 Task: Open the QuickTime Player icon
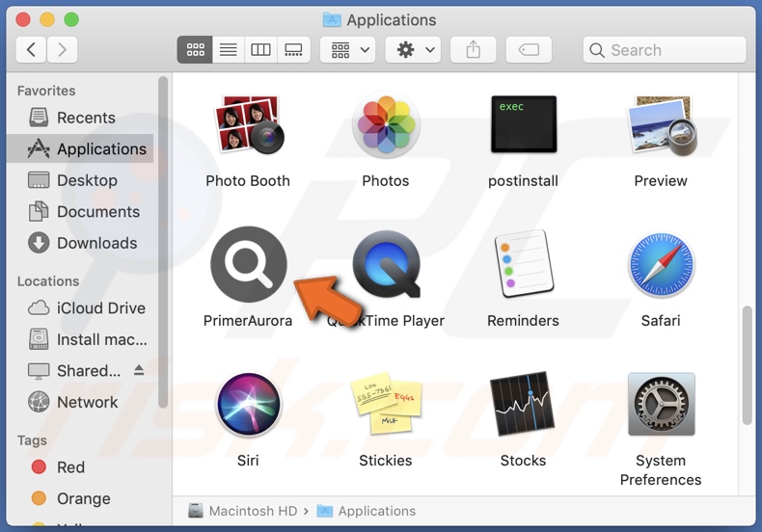[386, 264]
